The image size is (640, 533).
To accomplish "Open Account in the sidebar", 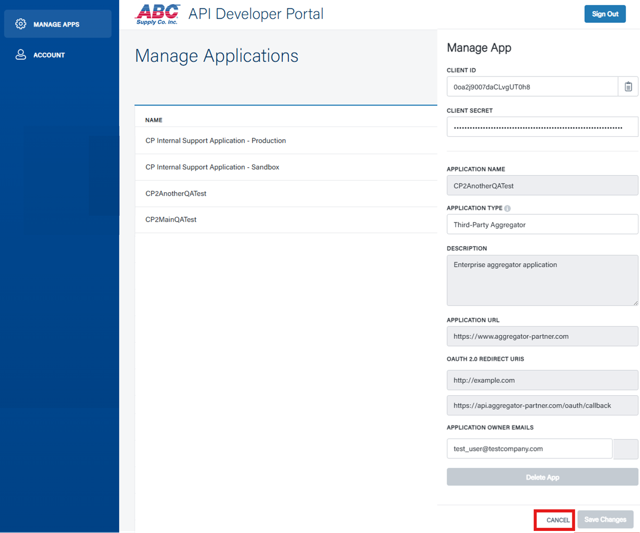I will 49,55.
